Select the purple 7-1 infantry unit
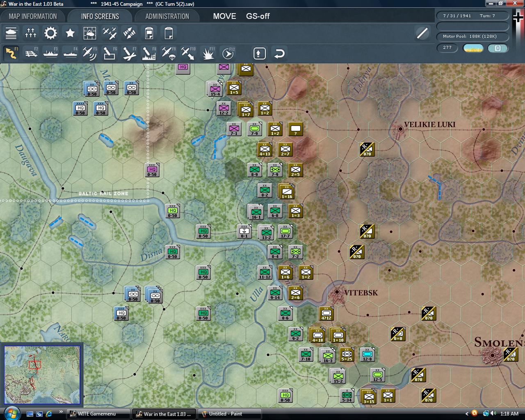The image size is (525, 420). point(234,129)
